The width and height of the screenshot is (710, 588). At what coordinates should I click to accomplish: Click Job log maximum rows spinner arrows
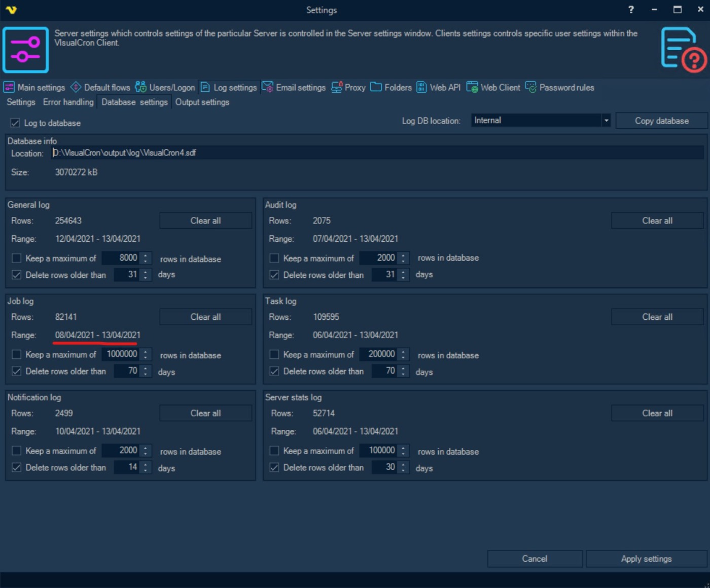[x=146, y=354]
